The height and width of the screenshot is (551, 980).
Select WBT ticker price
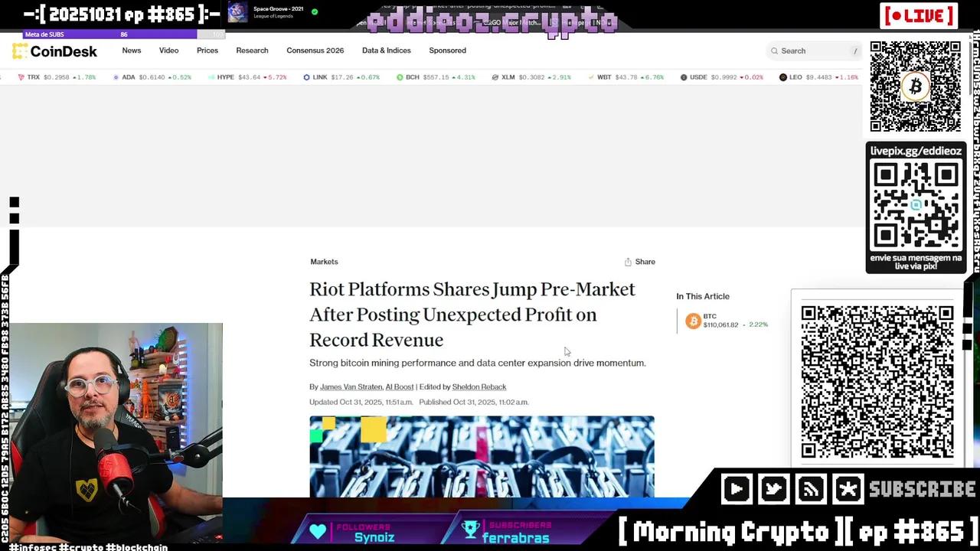tap(626, 77)
